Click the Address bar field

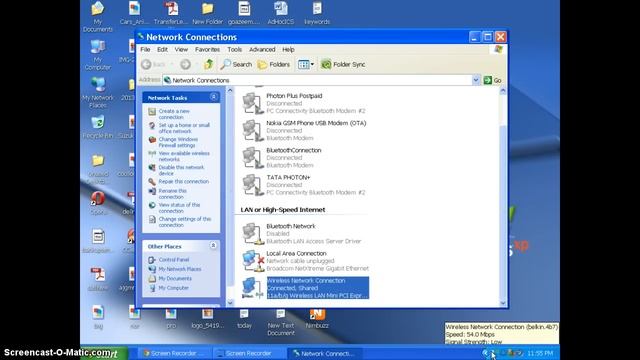pyautogui.click(x=317, y=80)
